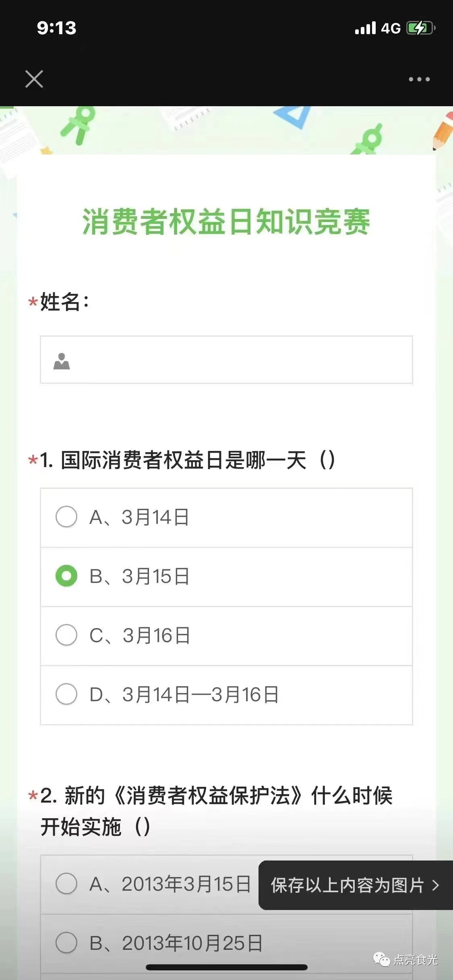Select option A、3月14日
453x980 pixels.
(66, 517)
